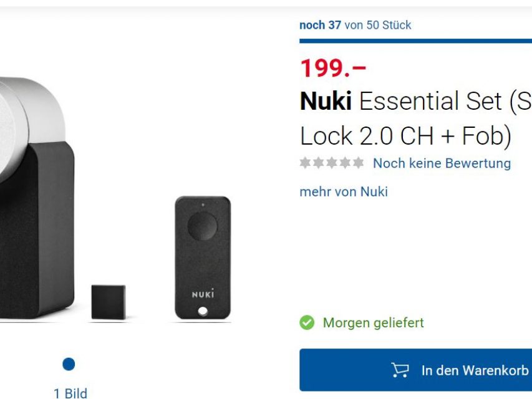Viewport: 532px width, 399px height.
Task: Click the grey star rating icons
Action: 331,163
